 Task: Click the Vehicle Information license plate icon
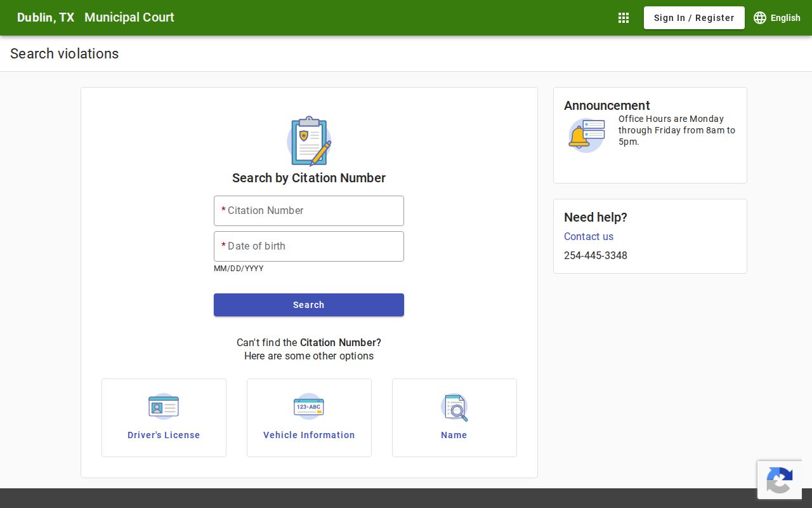click(x=309, y=406)
